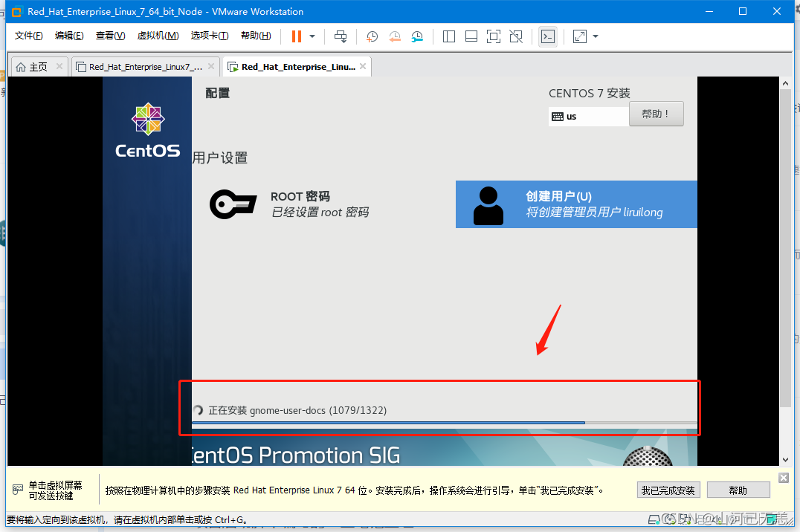Click the 用户设置 heading text
This screenshot has height=532, width=800.
[x=220, y=158]
